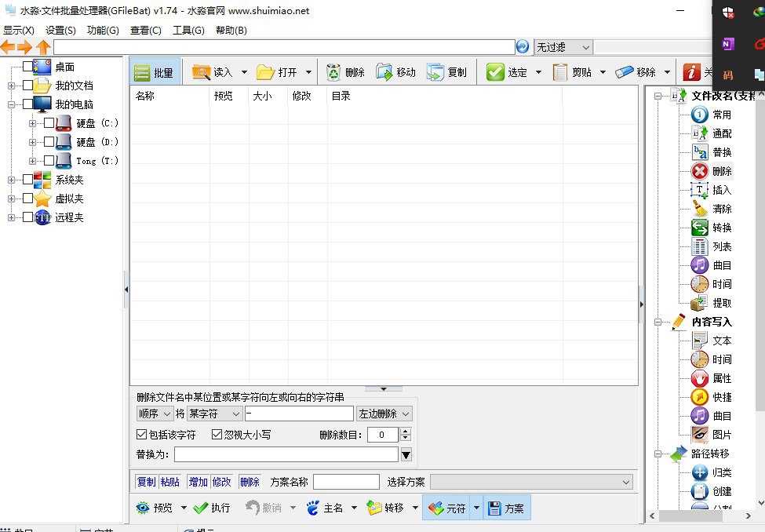Open the 功能(G) menu
The width and height of the screenshot is (765, 532).
[103, 30]
